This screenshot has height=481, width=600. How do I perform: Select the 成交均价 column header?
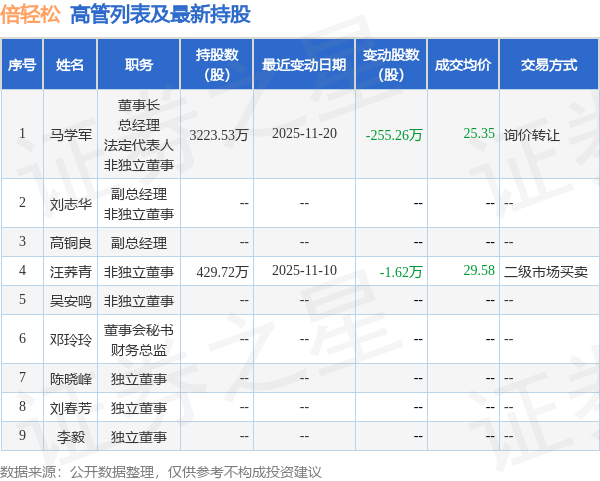(463, 65)
